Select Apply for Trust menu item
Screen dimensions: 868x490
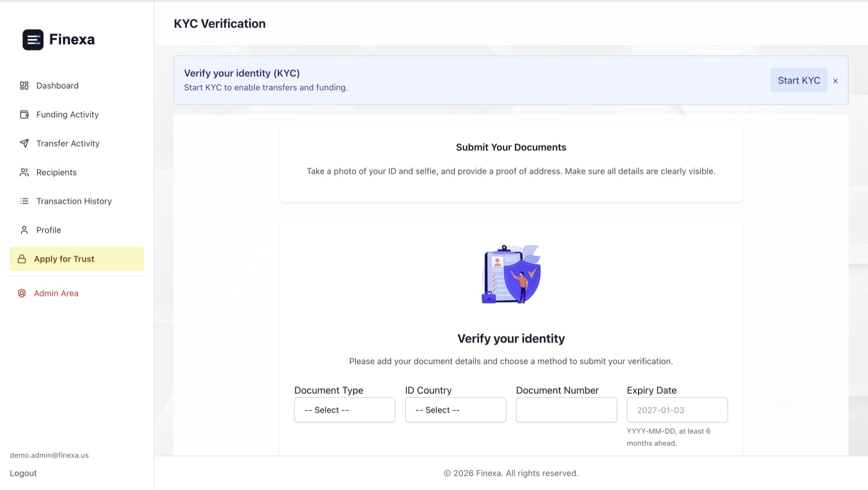pyautogui.click(x=77, y=259)
